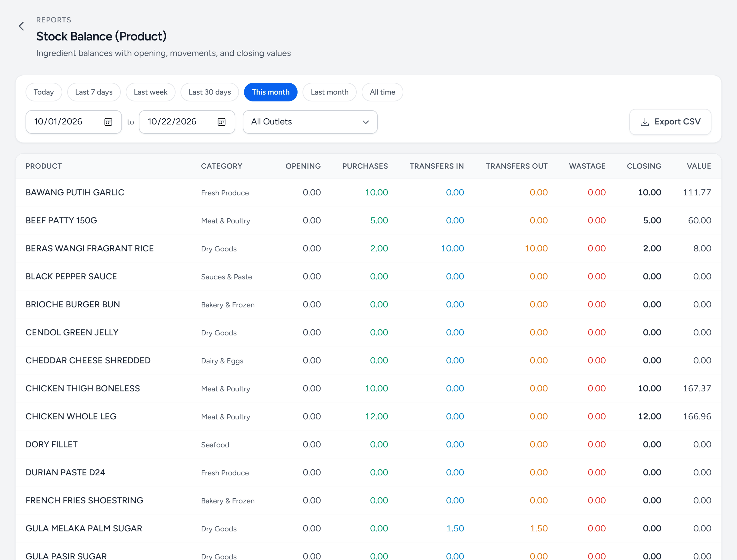Viewport: 737px width, 560px height.
Task: Select the Last month filter
Action: tap(330, 92)
